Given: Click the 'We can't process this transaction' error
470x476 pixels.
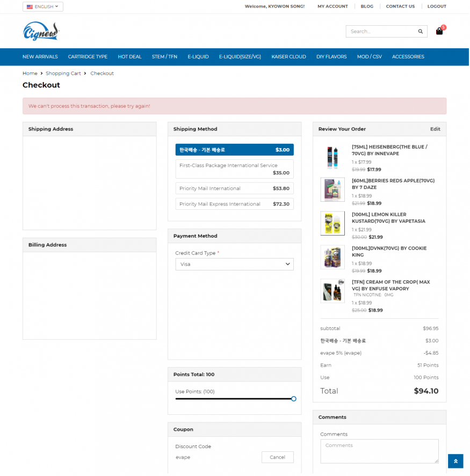Looking at the screenshot, I should point(89,106).
